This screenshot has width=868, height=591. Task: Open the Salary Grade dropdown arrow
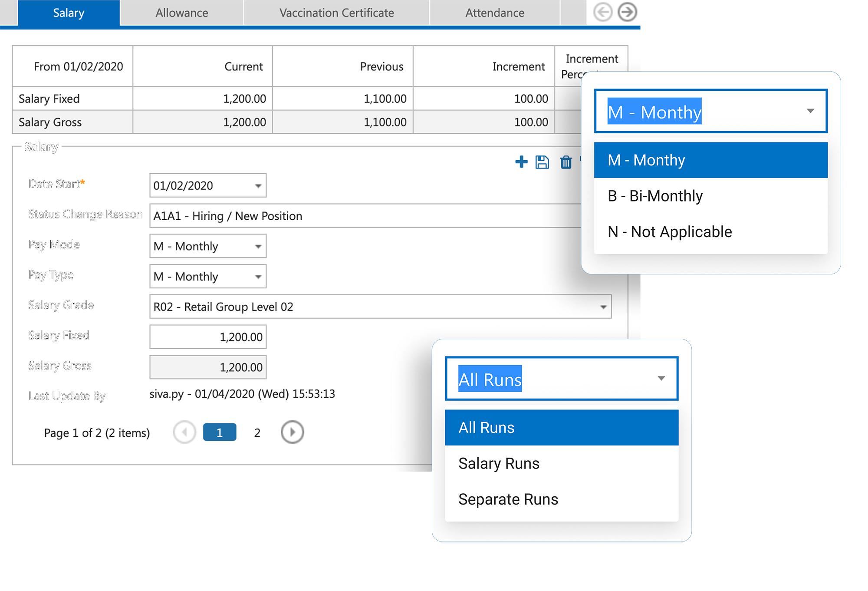603,307
